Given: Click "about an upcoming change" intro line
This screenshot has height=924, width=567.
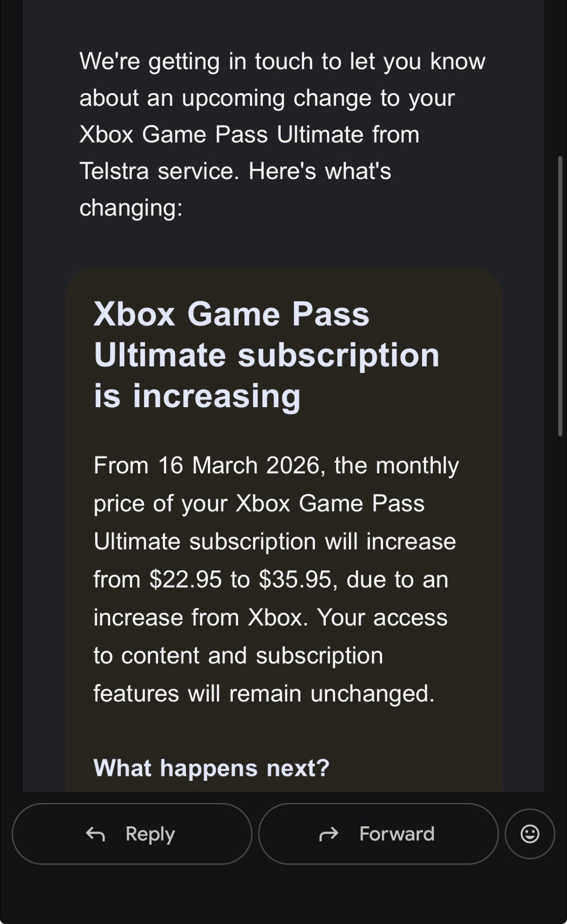Looking at the screenshot, I should point(267,98).
